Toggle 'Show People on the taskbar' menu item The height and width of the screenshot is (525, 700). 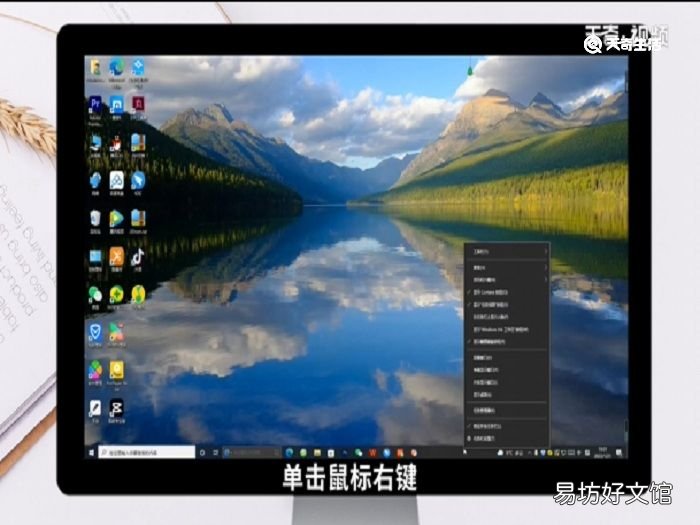click(506, 317)
